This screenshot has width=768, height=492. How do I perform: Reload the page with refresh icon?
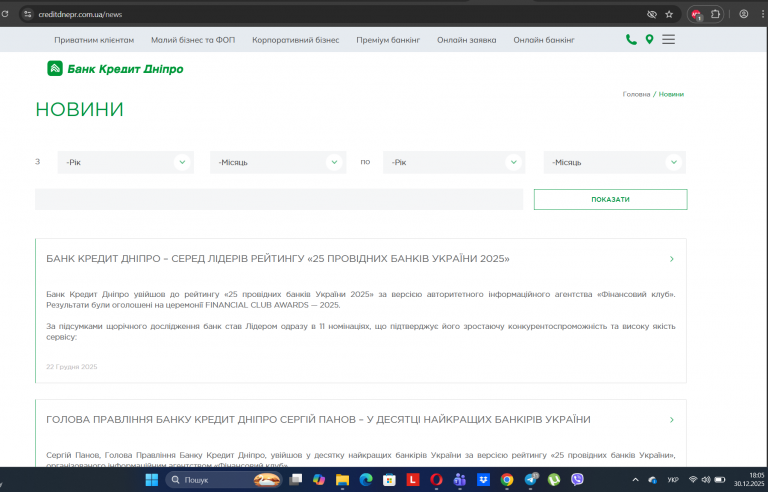[x=5, y=14]
